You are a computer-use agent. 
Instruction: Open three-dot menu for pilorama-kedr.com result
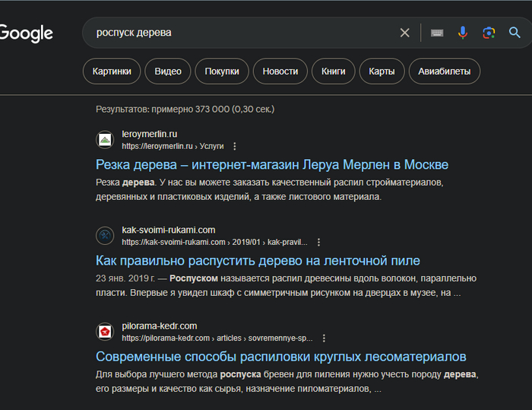(324, 338)
